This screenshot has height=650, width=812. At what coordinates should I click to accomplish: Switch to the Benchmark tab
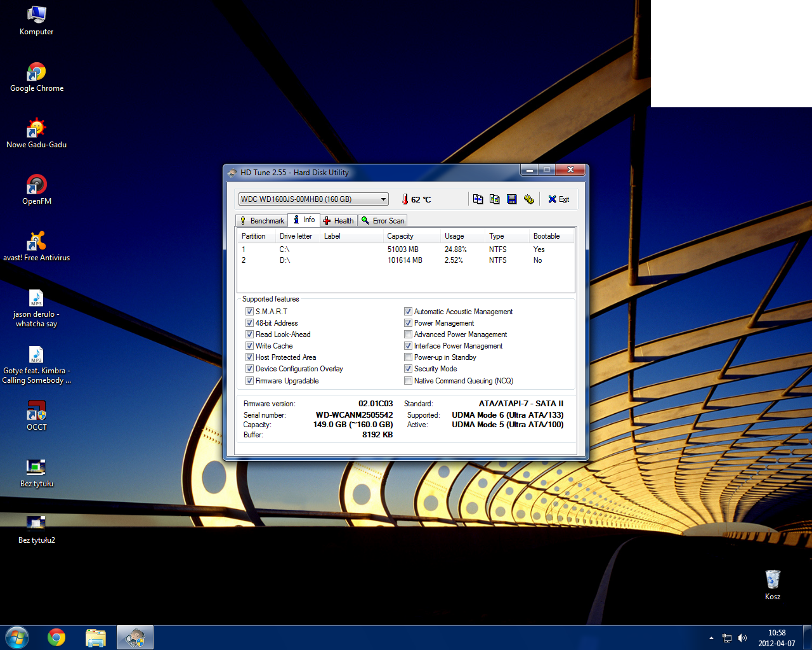pos(261,221)
